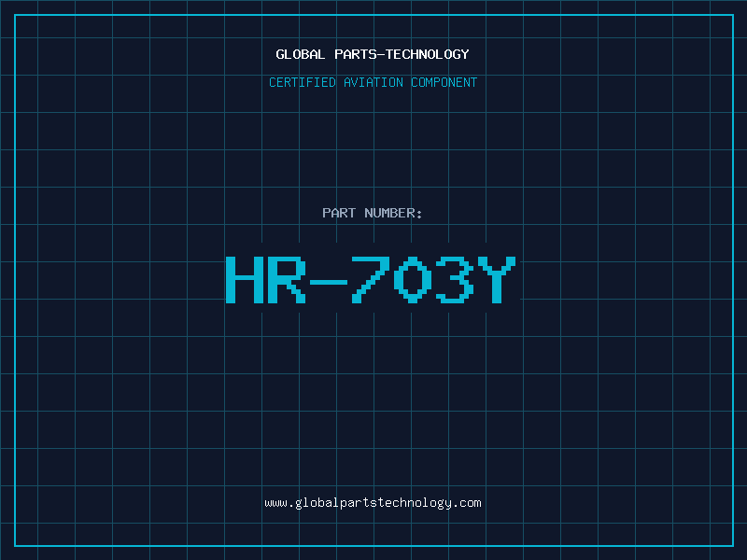Click the CERTIFIED AVIATION COMPONENT subtitle
The width and height of the screenshot is (747, 560).
(x=373, y=82)
